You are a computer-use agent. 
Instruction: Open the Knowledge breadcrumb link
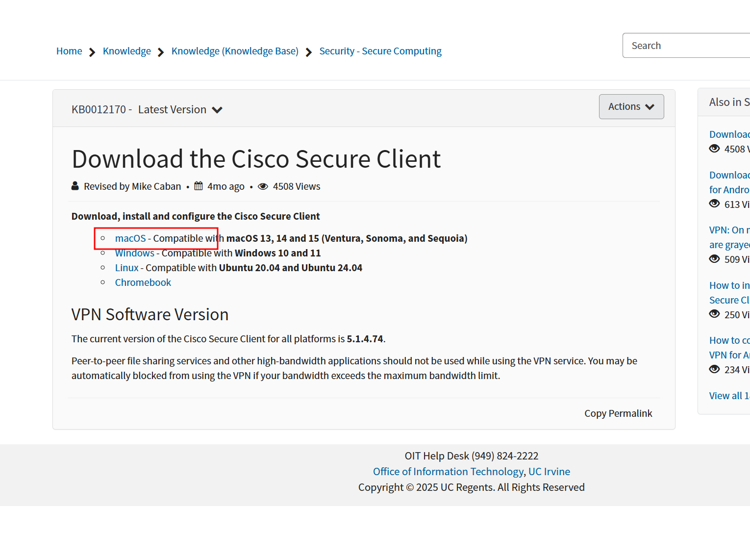[126, 51]
